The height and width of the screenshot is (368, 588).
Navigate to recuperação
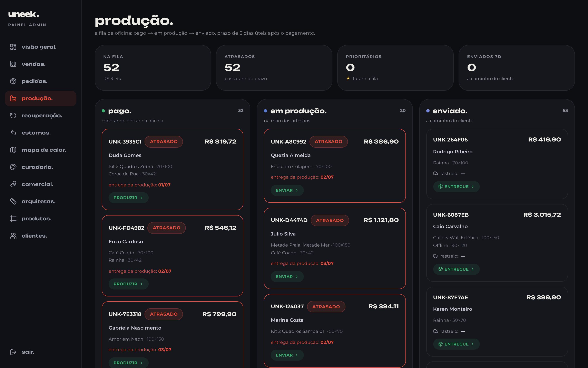pos(41,115)
